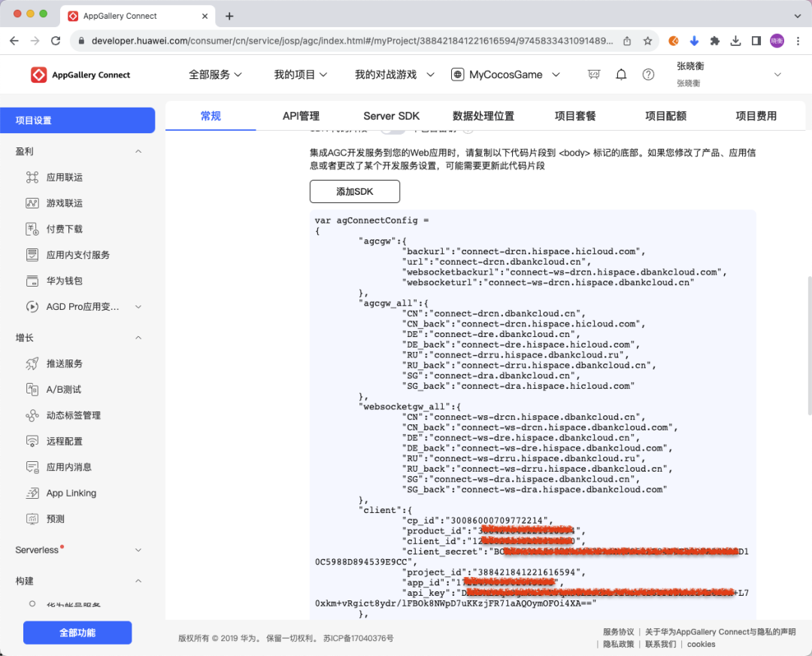Click the App Linking icon
This screenshot has width=812, height=656.
tap(32, 493)
